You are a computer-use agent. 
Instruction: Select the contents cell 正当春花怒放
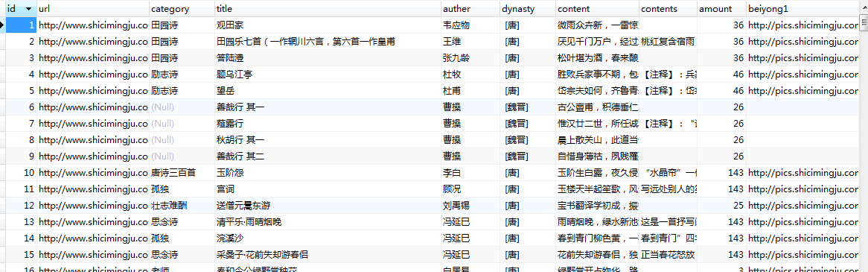click(668, 254)
